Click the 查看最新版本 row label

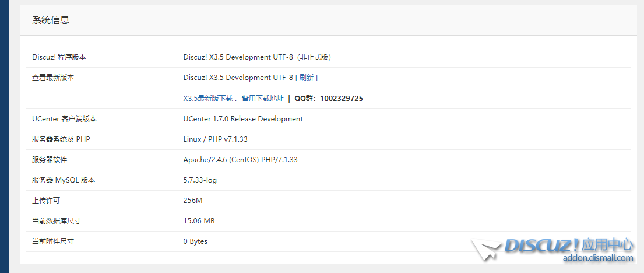(53, 78)
